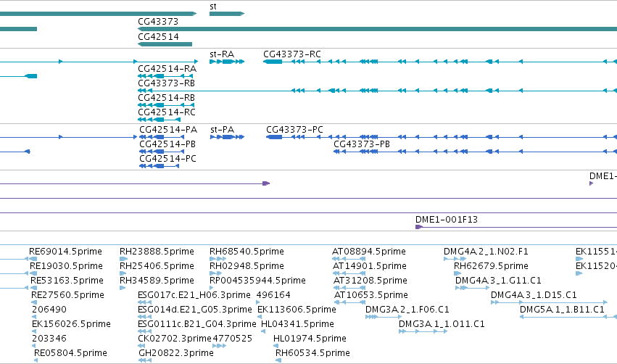Click the RH25406.5prime EST label
The height and width of the screenshot is (364, 617).
coord(157,266)
